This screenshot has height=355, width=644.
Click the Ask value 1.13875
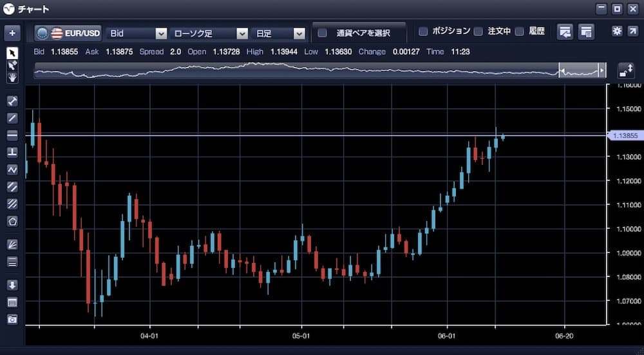pos(119,52)
